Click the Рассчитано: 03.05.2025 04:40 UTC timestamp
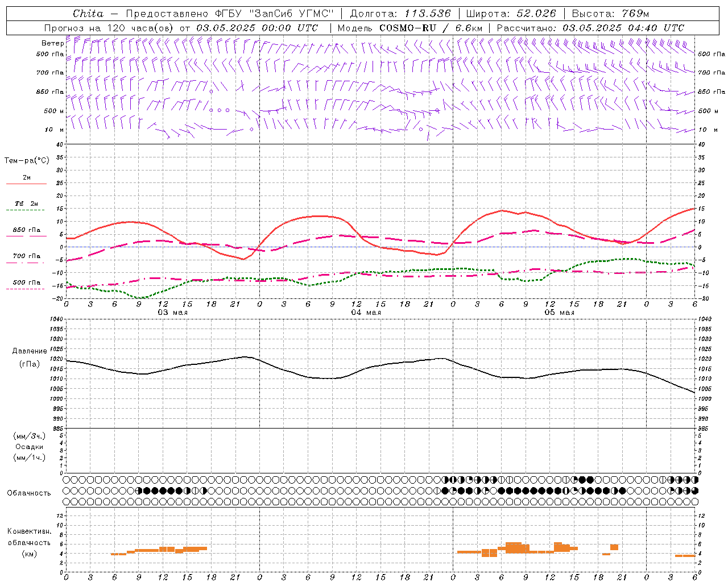 590,28
